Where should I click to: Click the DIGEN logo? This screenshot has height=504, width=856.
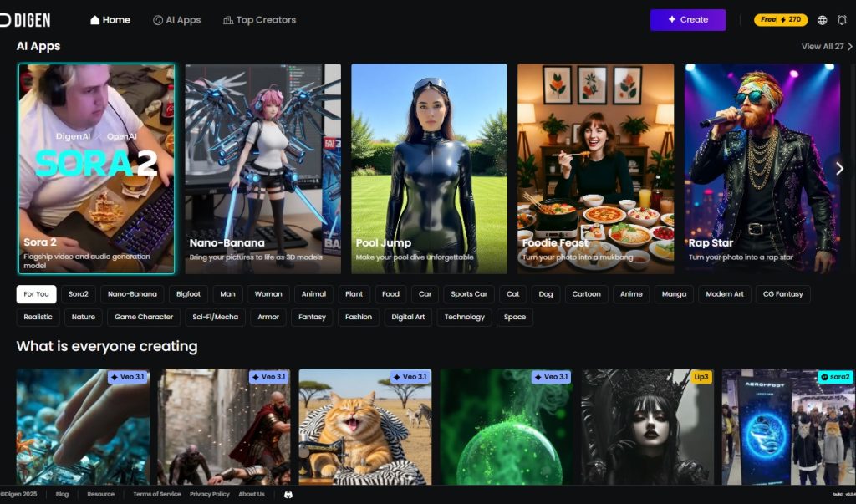point(25,19)
